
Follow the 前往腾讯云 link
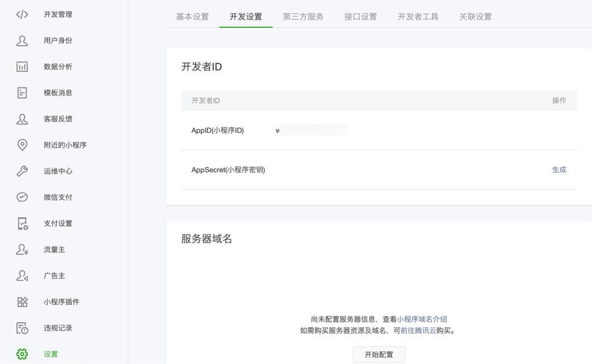(419, 330)
